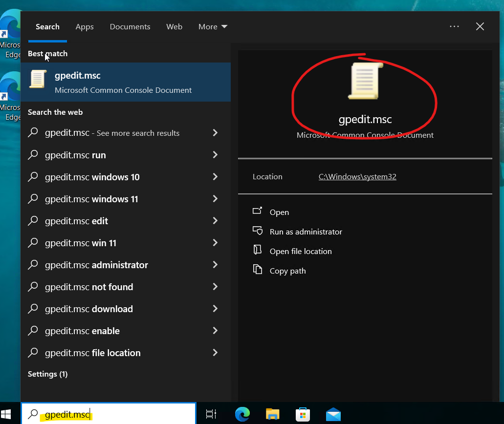Click the Run as administrator shield icon
This screenshot has height=424, width=504.
click(x=258, y=231)
